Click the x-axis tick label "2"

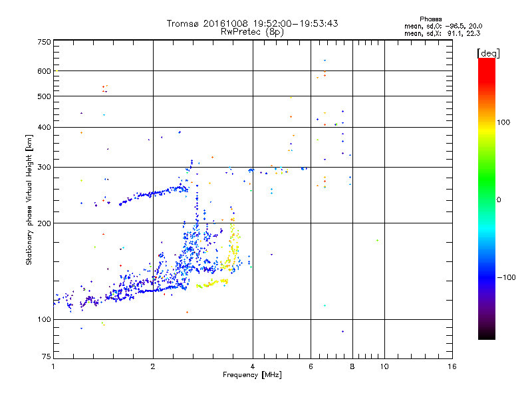coord(153,366)
